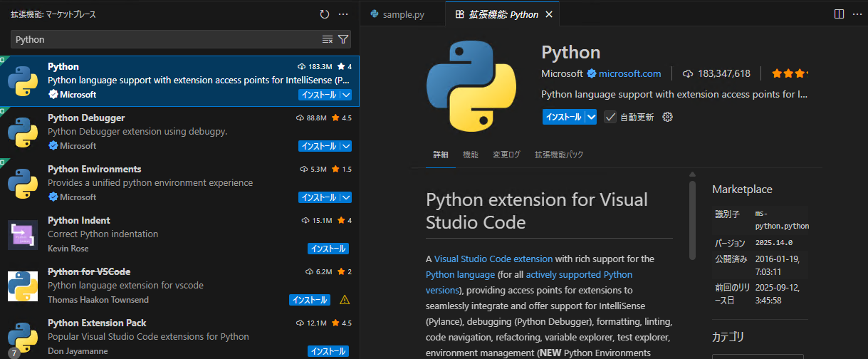Select the 拡張機能パック tab
868x359 pixels.
click(x=559, y=155)
